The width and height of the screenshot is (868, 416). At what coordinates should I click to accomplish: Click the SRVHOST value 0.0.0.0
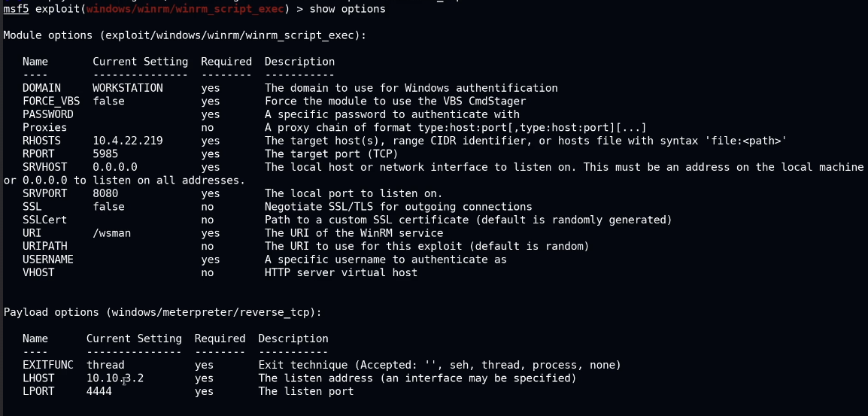[x=115, y=167]
